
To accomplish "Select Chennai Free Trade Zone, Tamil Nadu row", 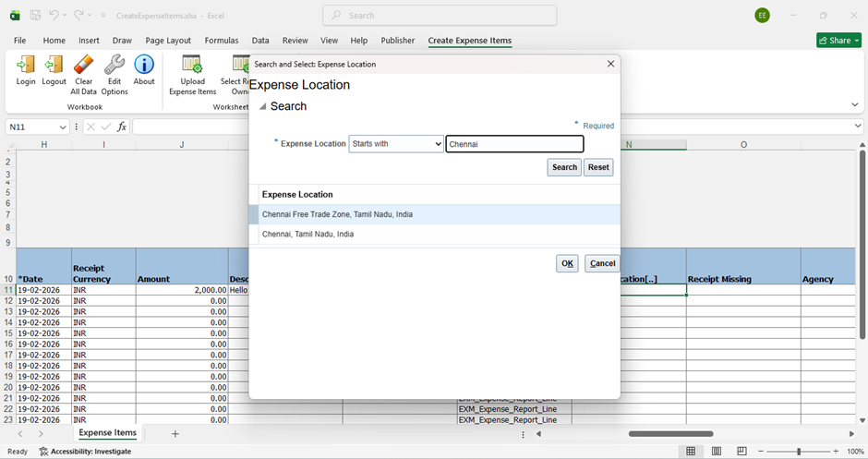I will coord(435,214).
